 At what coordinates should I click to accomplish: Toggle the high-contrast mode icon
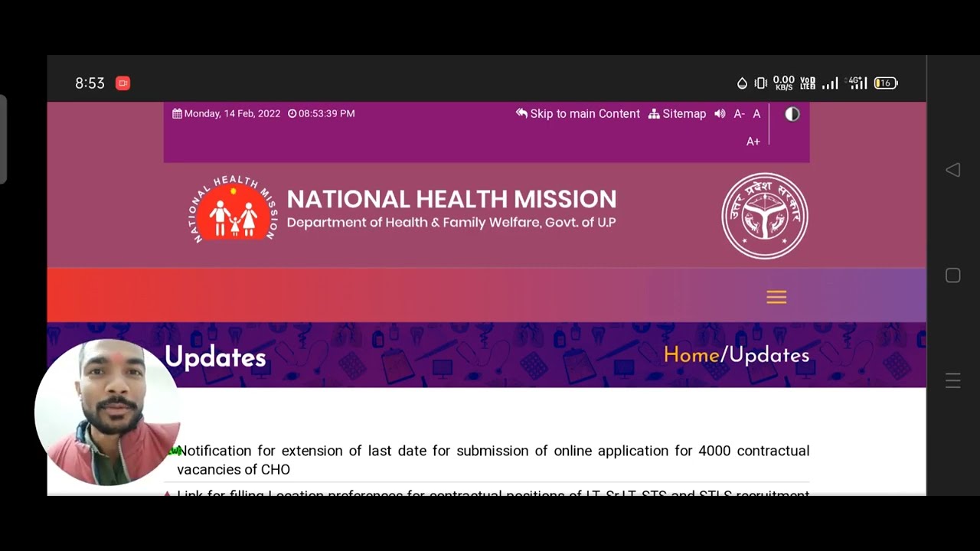point(792,114)
